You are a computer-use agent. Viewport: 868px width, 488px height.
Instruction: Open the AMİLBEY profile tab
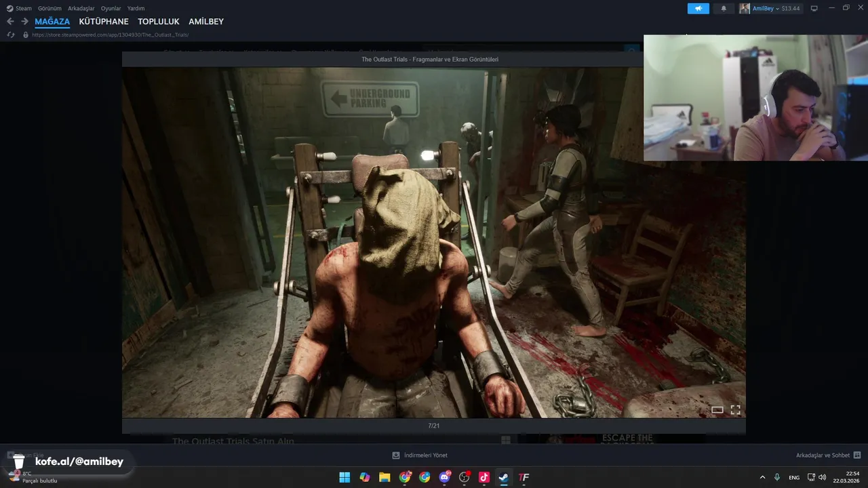pos(206,22)
